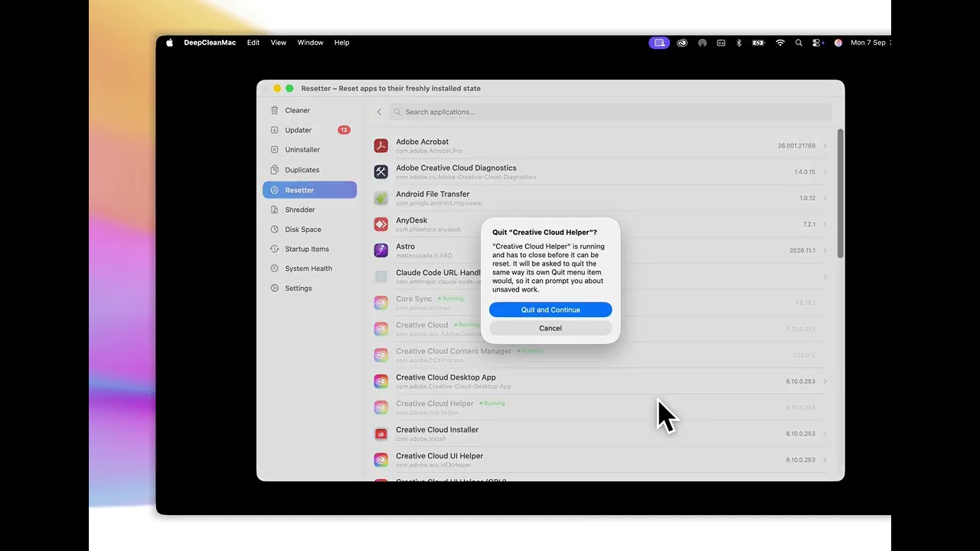980x551 pixels.
Task: Click the AnyDesk app icon
Action: coord(381,224)
